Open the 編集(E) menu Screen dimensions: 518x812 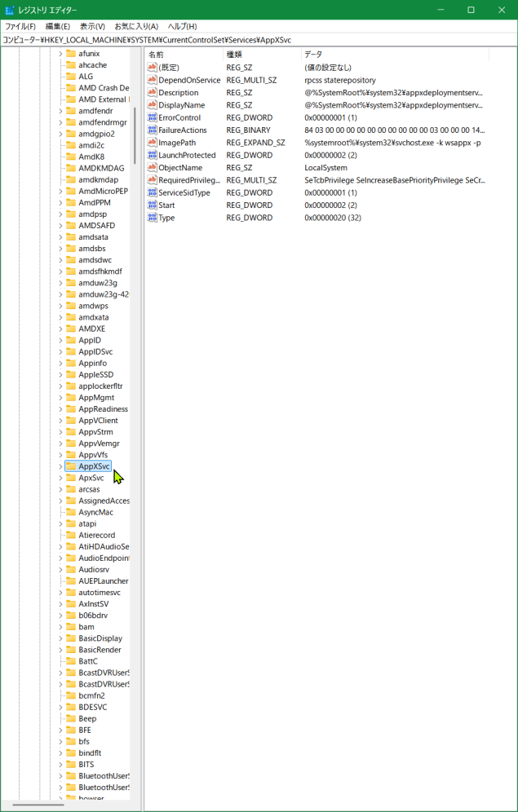[x=58, y=26]
